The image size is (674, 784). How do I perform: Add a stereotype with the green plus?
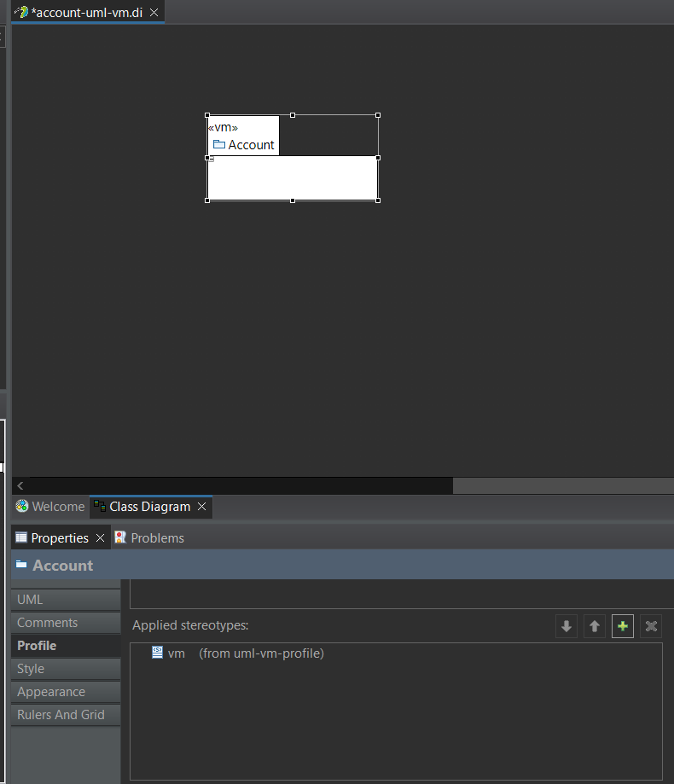pyautogui.click(x=623, y=626)
